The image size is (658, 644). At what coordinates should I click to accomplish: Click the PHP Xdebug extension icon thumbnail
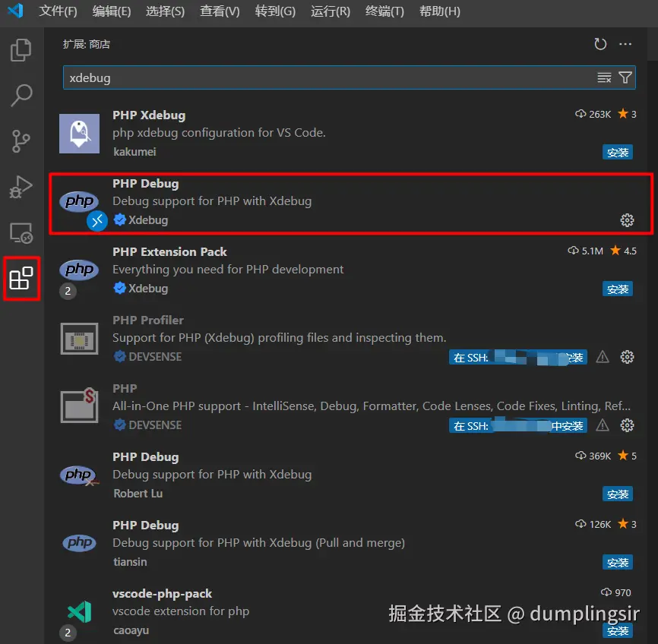pos(79,134)
